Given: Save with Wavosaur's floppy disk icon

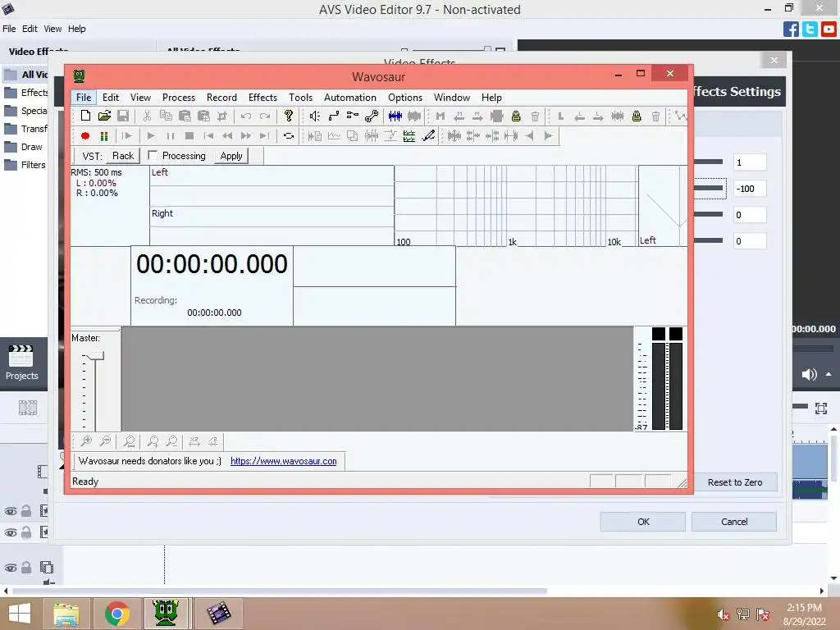Looking at the screenshot, I should pyautogui.click(x=123, y=116).
